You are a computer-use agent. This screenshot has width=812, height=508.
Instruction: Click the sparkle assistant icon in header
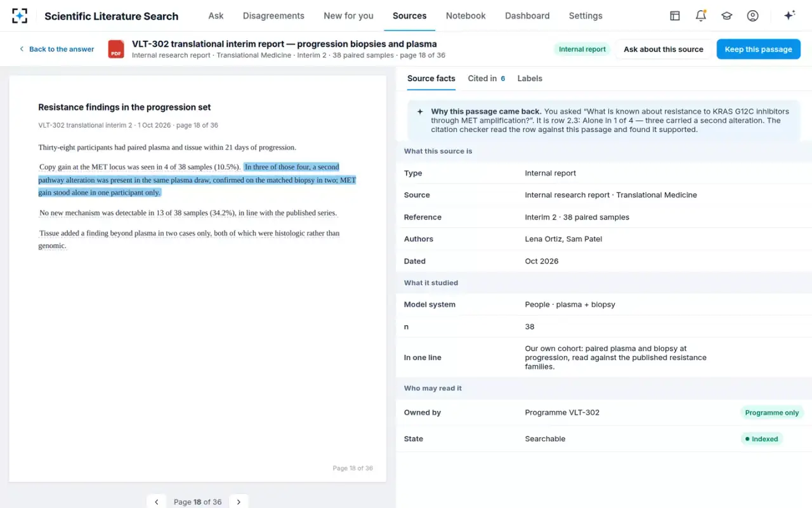coord(790,16)
